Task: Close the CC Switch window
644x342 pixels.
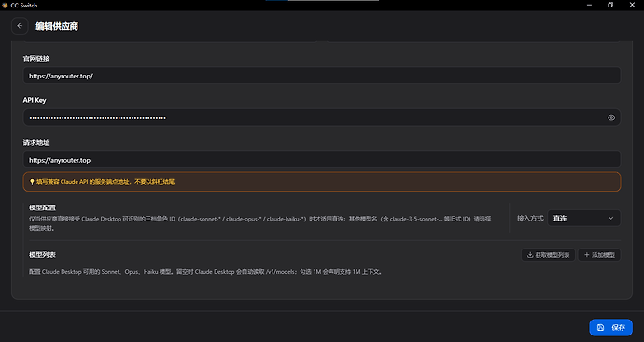Action: 632,5
